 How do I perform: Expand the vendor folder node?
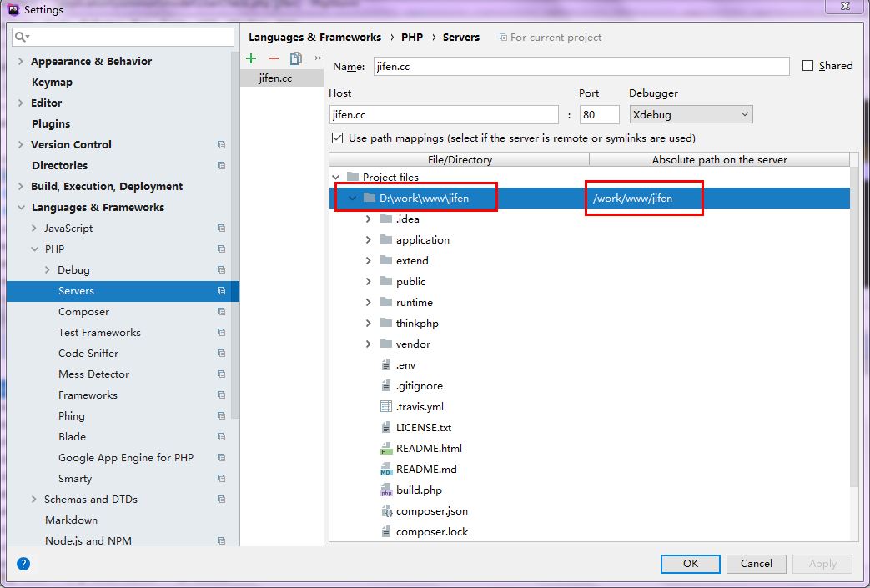click(369, 344)
